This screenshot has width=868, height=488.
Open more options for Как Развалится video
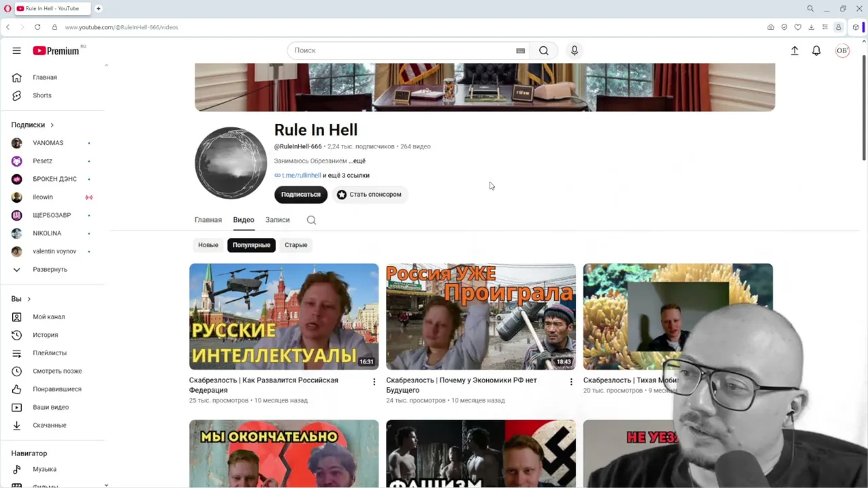coord(374,382)
